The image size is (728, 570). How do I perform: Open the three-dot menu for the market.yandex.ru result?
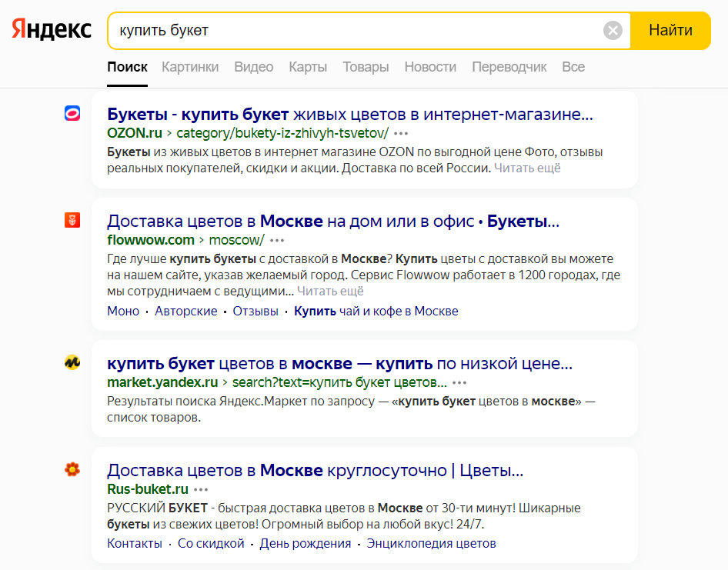pos(459,382)
